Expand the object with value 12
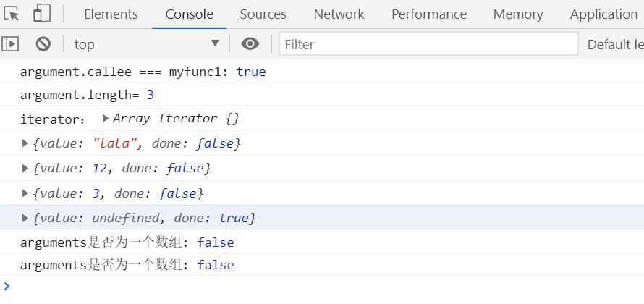This screenshot has height=304, width=644. (x=26, y=168)
